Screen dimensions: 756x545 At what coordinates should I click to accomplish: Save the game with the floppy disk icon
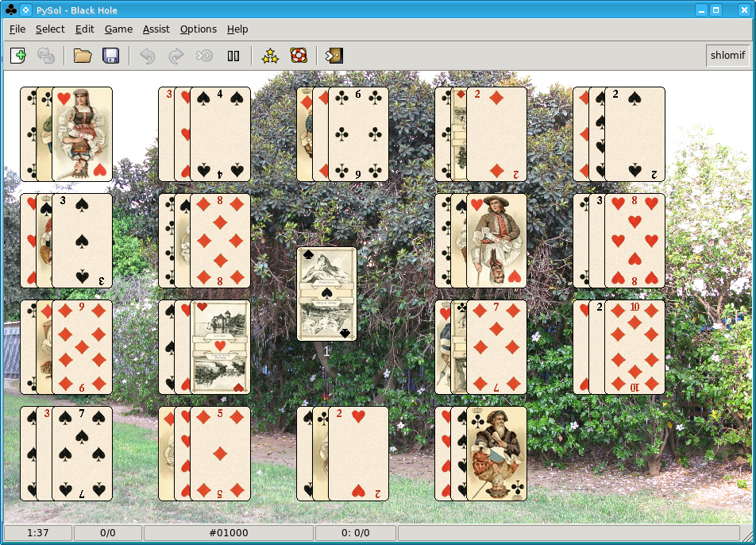[x=111, y=56]
